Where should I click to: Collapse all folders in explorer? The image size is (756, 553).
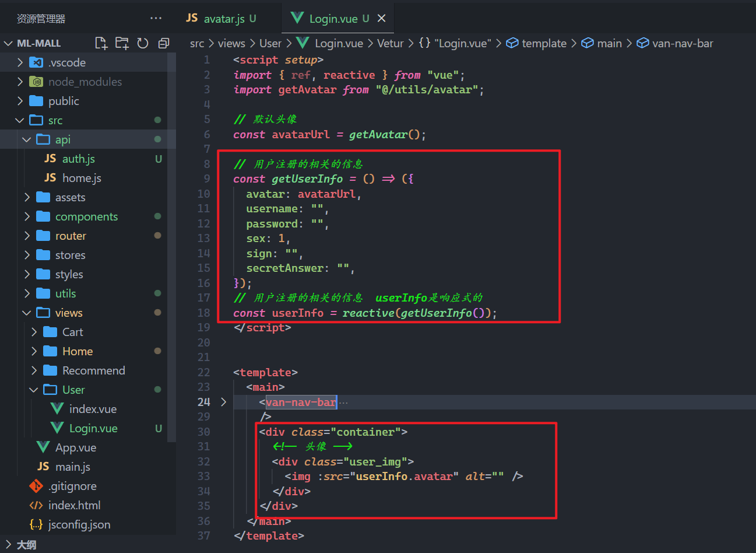[164, 43]
